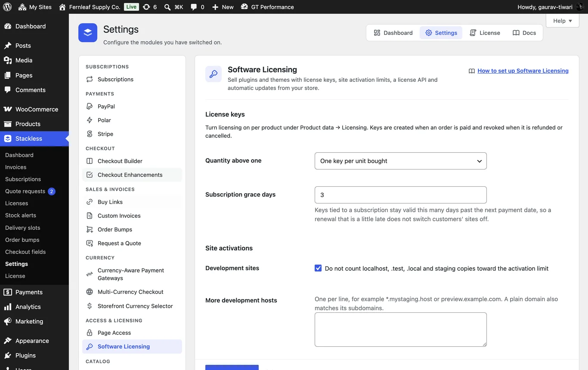The image size is (588, 370).
Task: Open search icon with ⌘K shortcut
Action: pyautogui.click(x=167, y=7)
